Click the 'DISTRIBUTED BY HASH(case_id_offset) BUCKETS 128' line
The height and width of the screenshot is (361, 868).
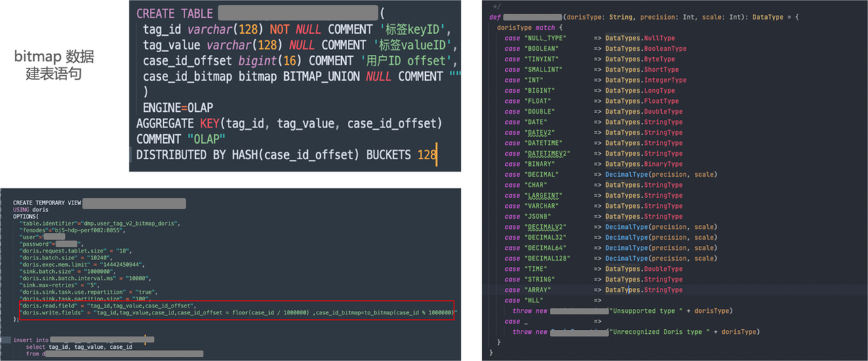point(286,154)
